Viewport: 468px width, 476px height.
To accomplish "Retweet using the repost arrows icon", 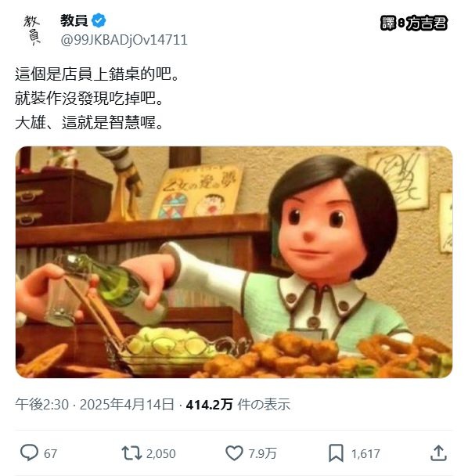I will pos(131,453).
